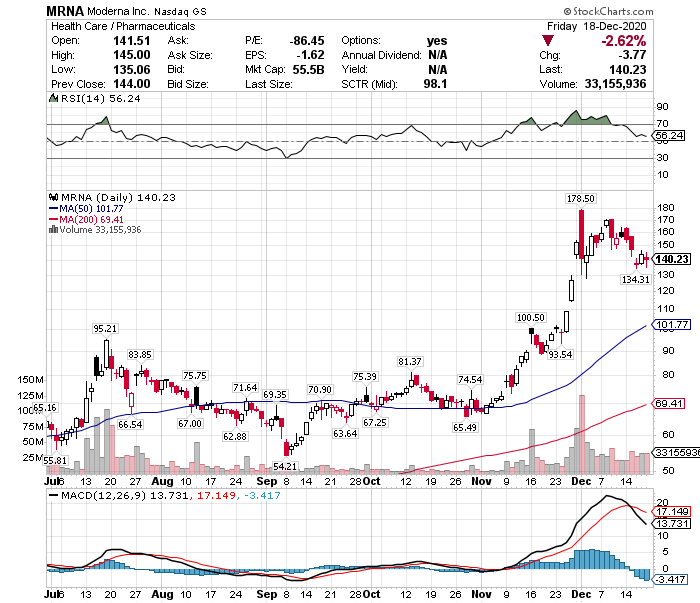
Task: Click the MA(200) red legend line
Action: [x=54, y=219]
